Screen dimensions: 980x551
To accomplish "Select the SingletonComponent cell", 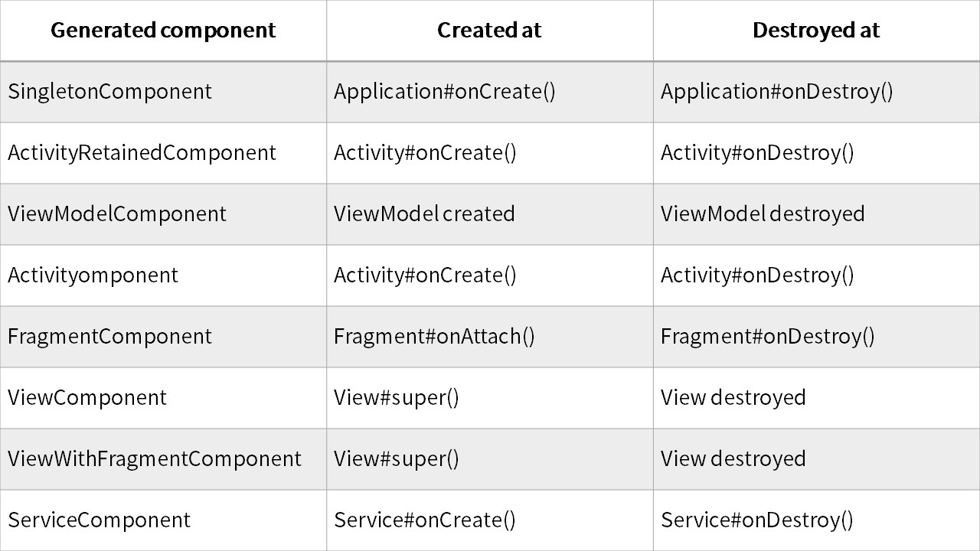I will point(110,92).
